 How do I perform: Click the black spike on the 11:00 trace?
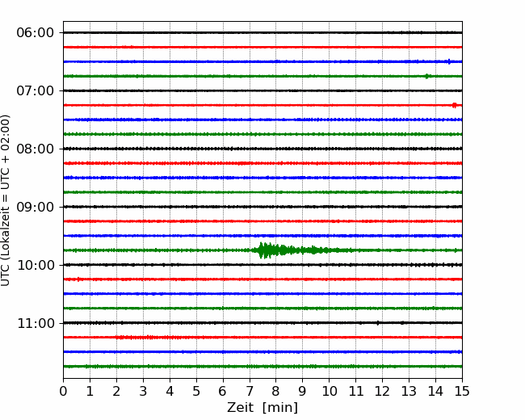point(378,323)
